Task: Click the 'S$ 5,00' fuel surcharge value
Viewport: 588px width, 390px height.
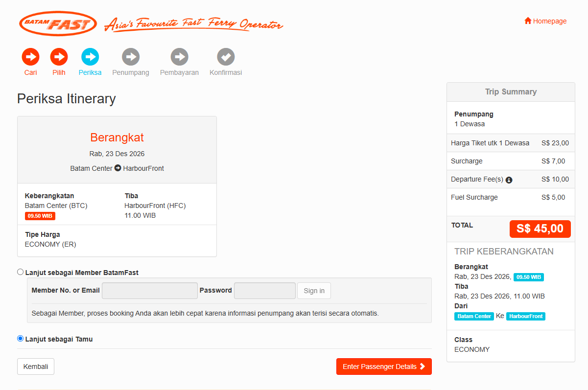Action: [553, 197]
